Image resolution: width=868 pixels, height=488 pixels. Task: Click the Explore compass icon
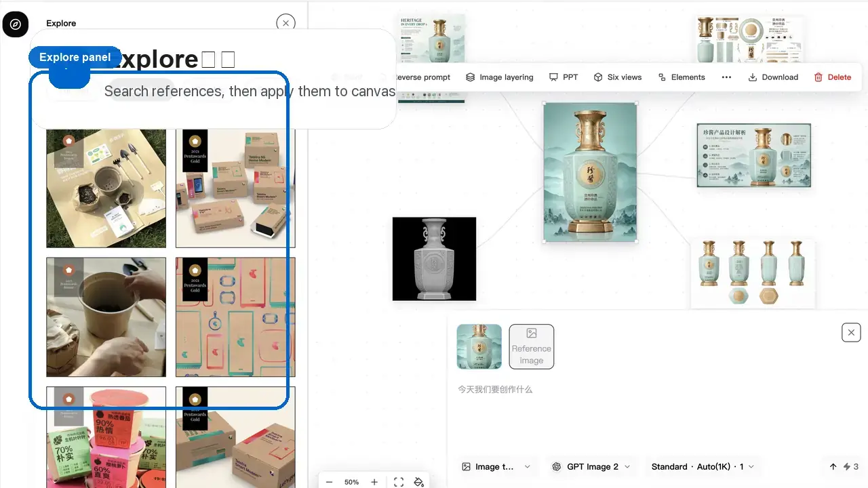pyautogui.click(x=16, y=24)
